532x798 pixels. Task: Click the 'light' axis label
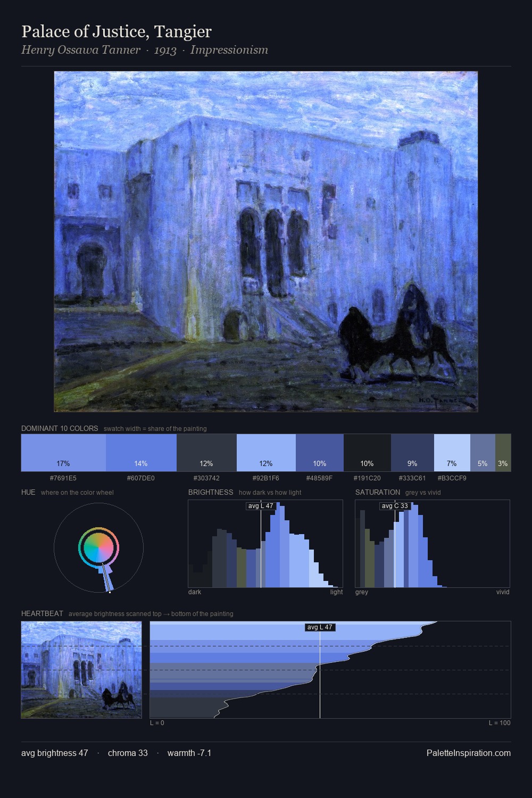point(337,592)
